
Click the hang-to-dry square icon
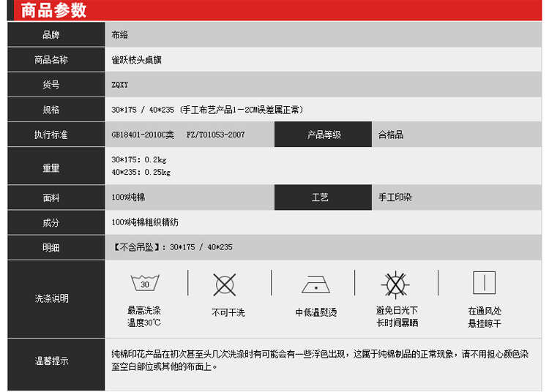pyautogui.click(x=485, y=282)
